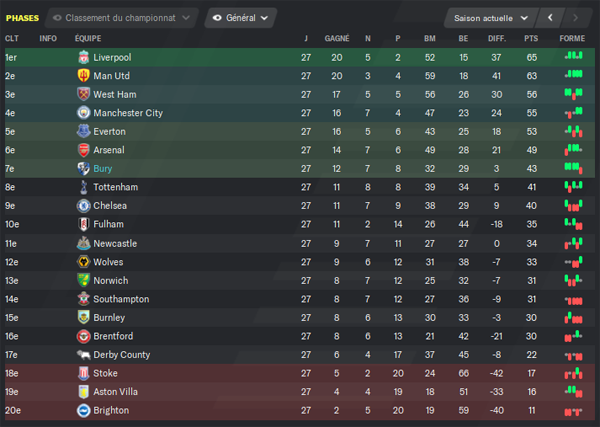Sort table by PTS column header
Screen dimensions: 600x427
(x=531, y=38)
